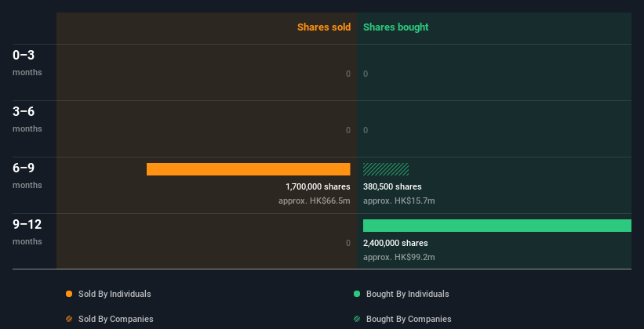Click the hatched Sold By Companies legend icon
Image resolution: width=644 pixels, height=329 pixels.
[x=69, y=319]
